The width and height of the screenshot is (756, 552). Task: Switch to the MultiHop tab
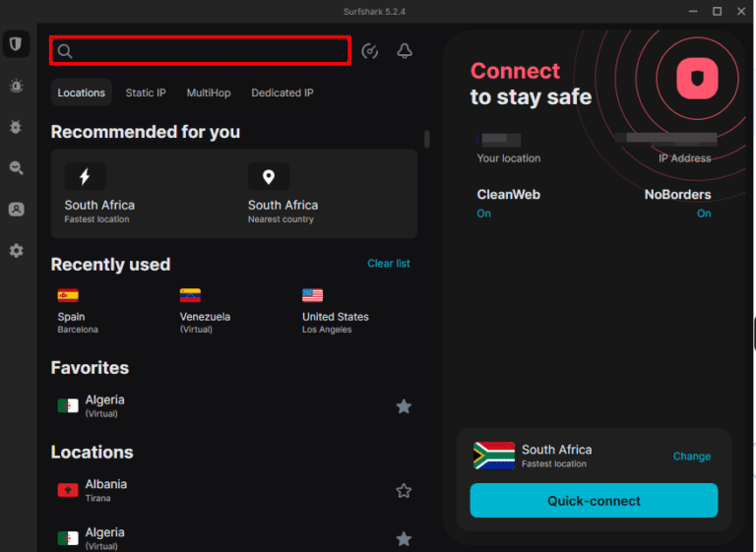[x=209, y=93]
